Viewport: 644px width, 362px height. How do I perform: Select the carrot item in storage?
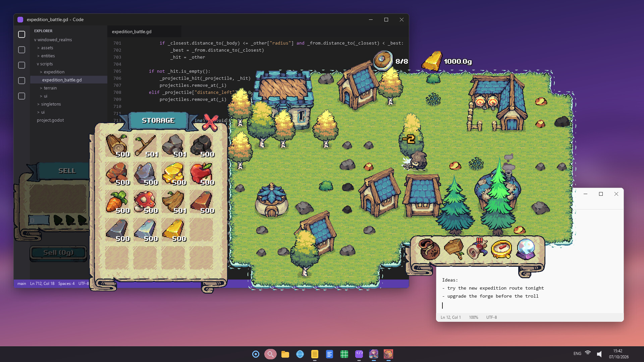(x=117, y=202)
